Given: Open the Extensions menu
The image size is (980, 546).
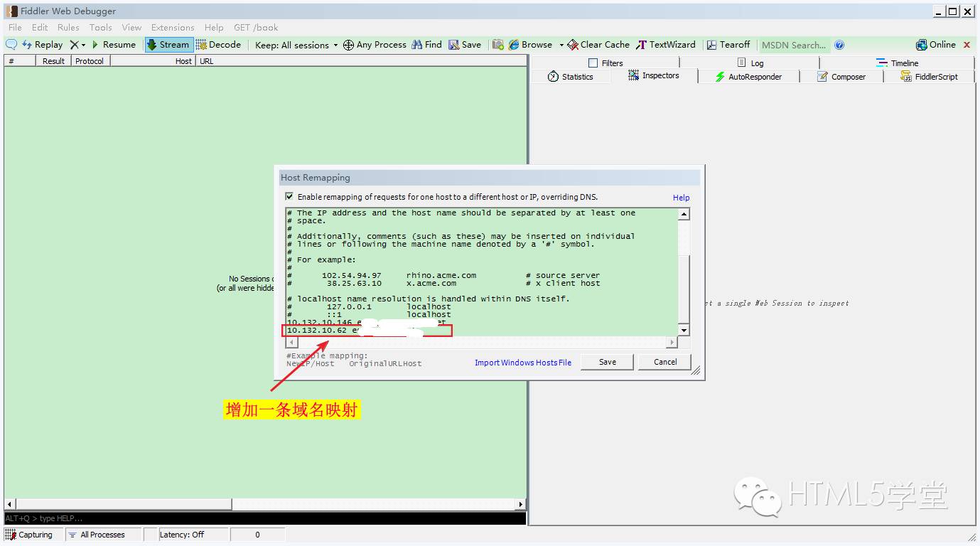Looking at the screenshot, I should click(x=173, y=27).
